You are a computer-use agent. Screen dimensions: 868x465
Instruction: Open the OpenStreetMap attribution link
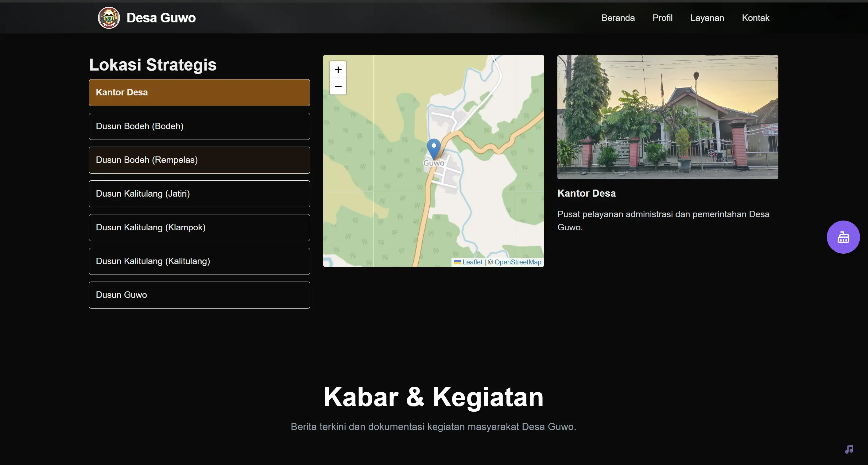[x=518, y=262]
